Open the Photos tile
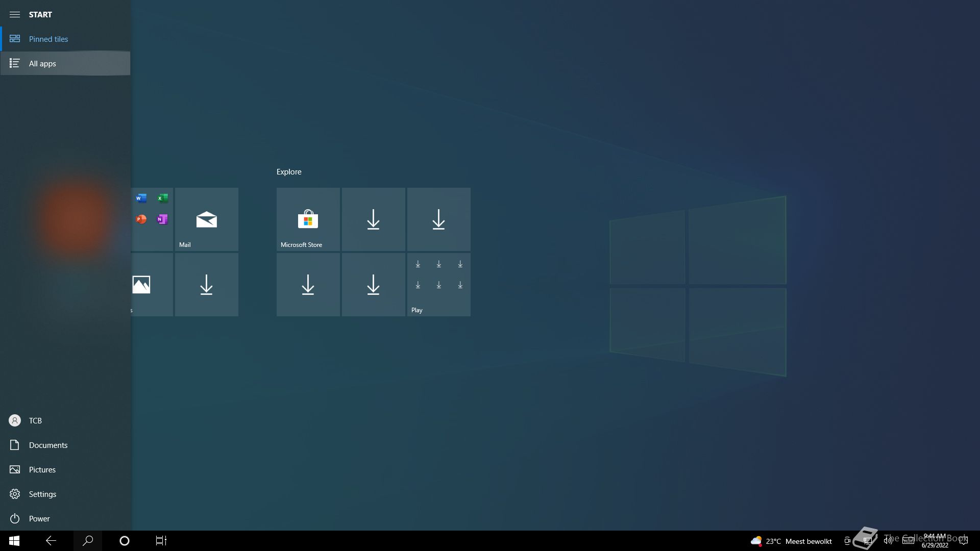Image resolution: width=980 pixels, height=551 pixels. click(151, 285)
